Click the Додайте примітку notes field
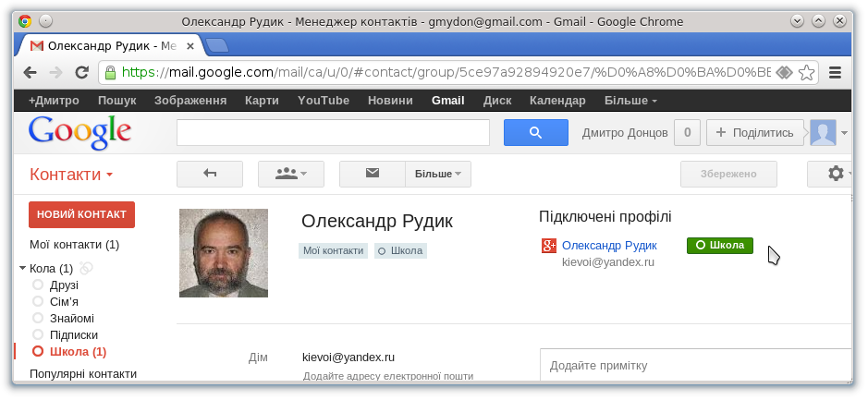Screen dimensions: 868x400 [x=696, y=366]
